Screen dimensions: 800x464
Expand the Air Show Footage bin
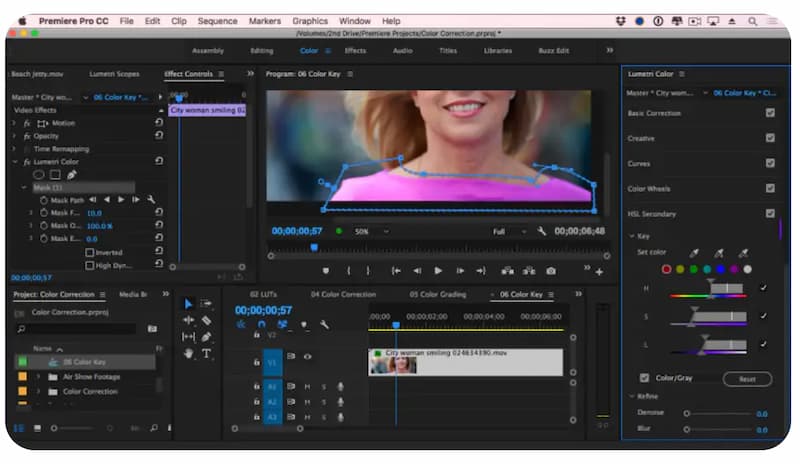pos(39,376)
